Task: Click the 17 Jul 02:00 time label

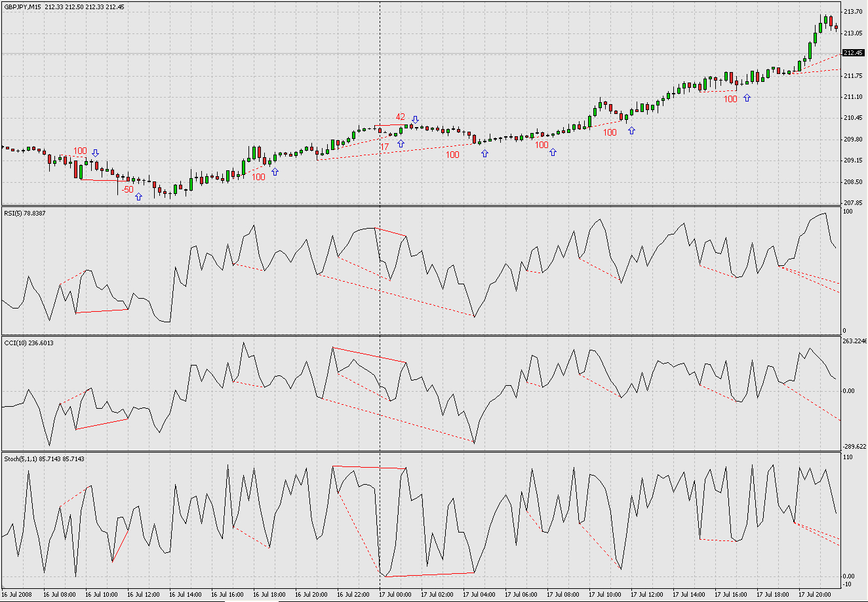Action: tap(438, 595)
